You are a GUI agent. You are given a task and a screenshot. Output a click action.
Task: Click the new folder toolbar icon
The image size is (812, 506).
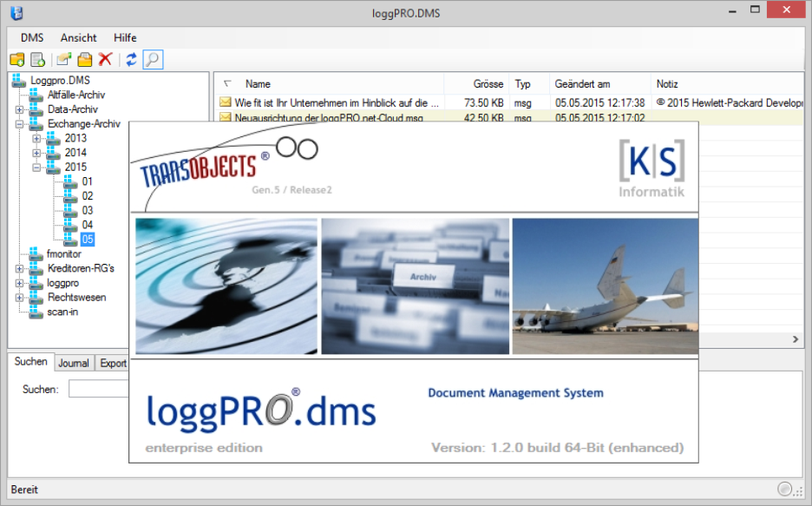[x=17, y=60]
